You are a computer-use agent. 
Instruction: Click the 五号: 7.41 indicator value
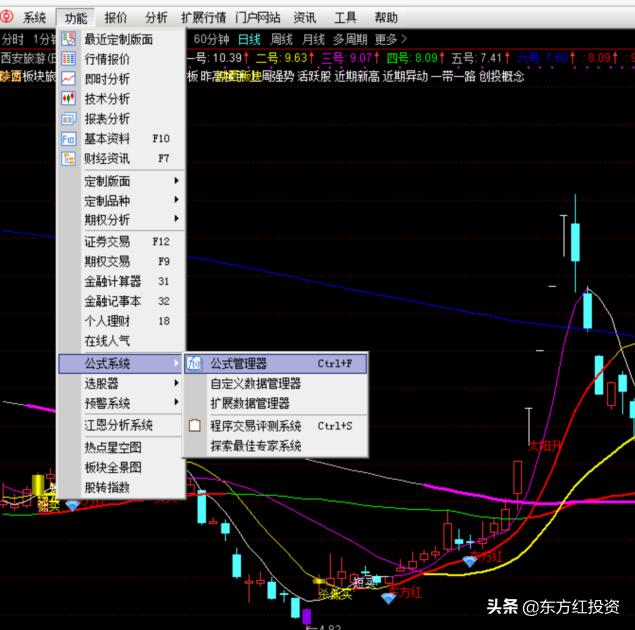(481, 58)
